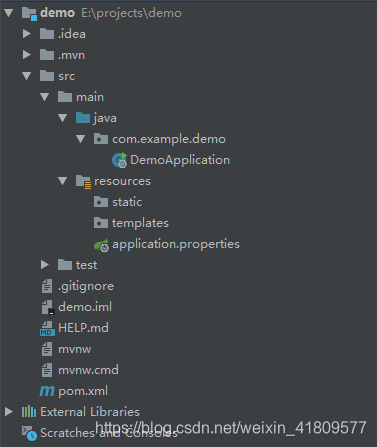Select the External Libraries node label
The width and height of the screenshot is (377, 447).
[90, 412]
